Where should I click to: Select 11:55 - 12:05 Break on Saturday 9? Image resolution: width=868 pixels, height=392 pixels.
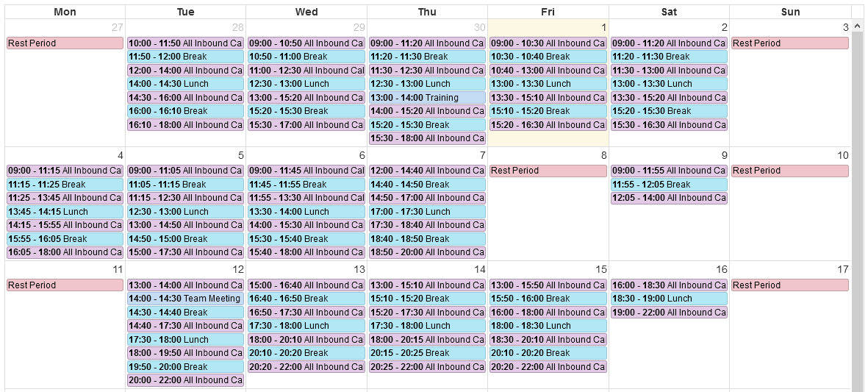(669, 185)
